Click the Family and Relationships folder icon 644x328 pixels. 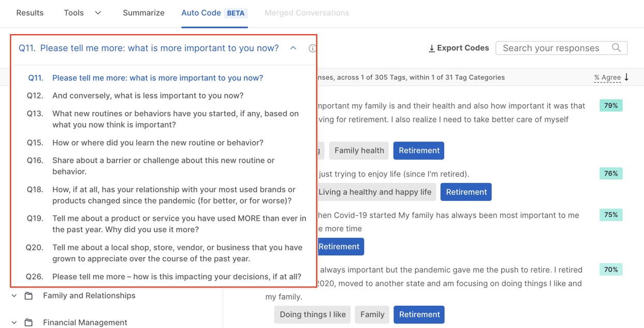28,295
